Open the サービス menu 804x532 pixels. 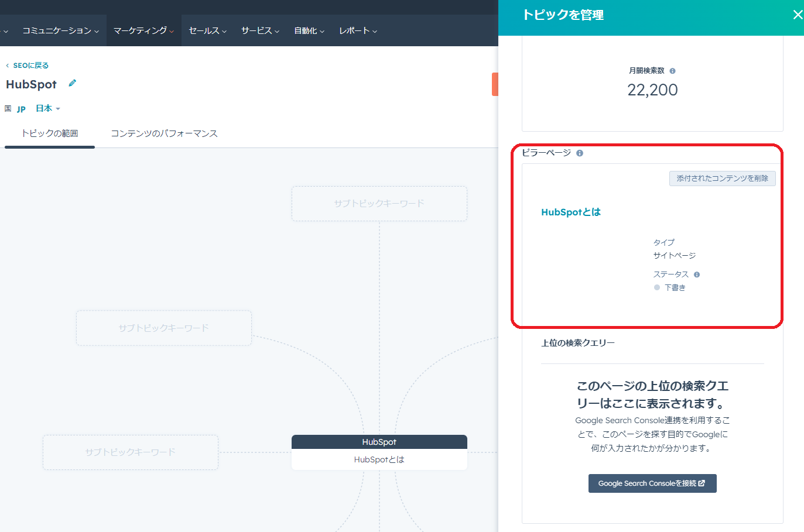pyautogui.click(x=260, y=30)
